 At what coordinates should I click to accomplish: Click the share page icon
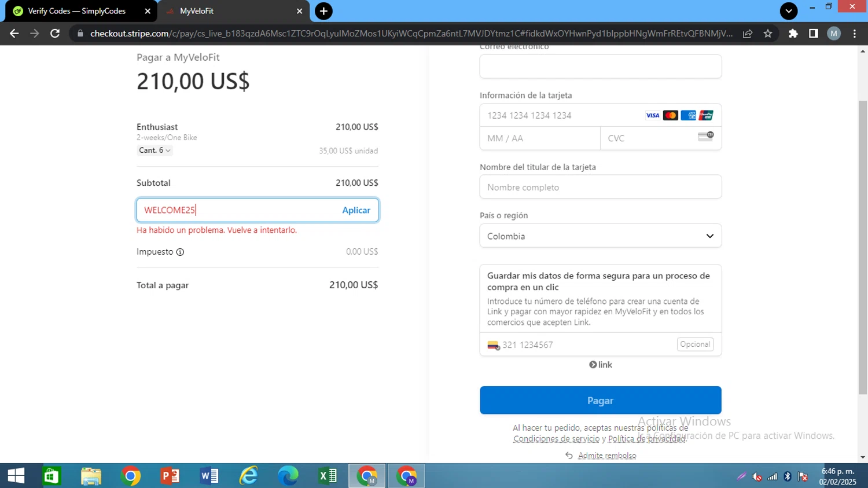pos(748,34)
